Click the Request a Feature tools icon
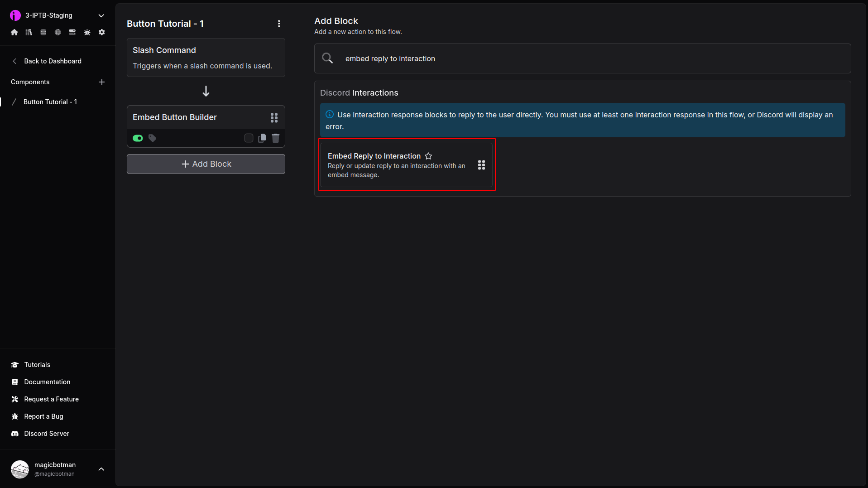 15,399
